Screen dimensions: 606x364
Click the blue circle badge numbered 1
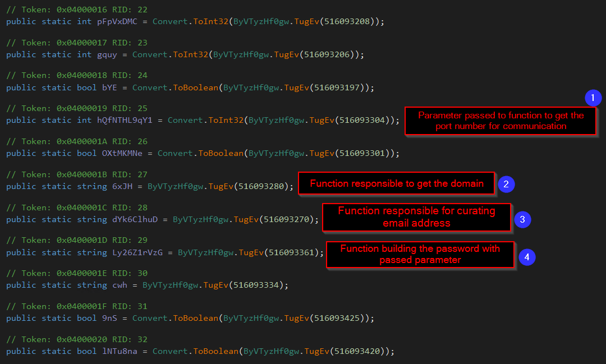coord(593,98)
